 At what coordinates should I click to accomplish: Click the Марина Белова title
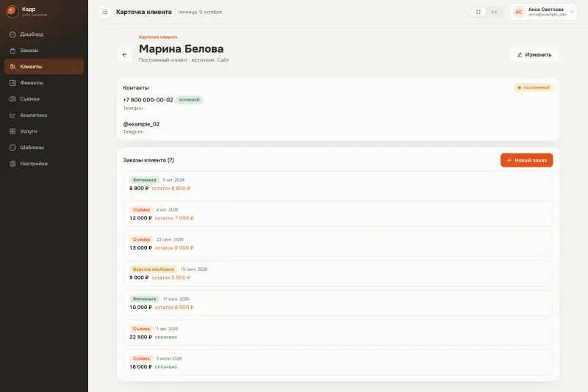click(x=181, y=48)
